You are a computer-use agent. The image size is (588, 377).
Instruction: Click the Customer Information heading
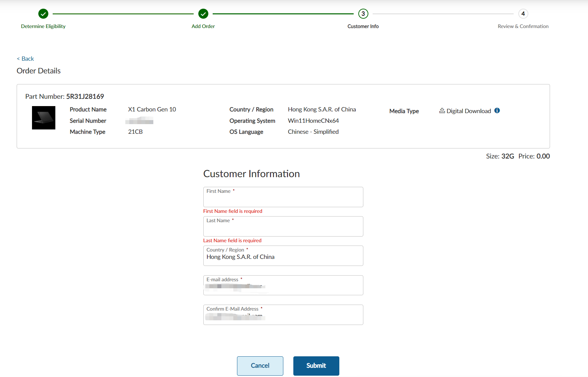tap(252, 174)
